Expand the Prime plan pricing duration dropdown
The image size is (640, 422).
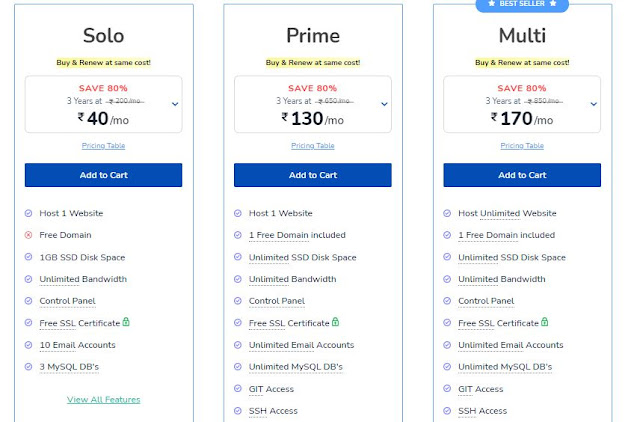click(384, 104)
